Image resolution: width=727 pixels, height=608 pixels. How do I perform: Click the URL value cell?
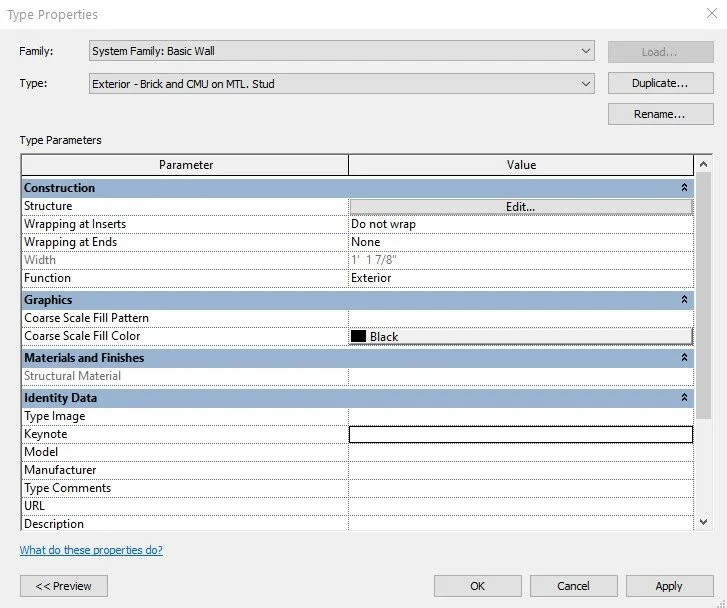click(x=521, y=506)
